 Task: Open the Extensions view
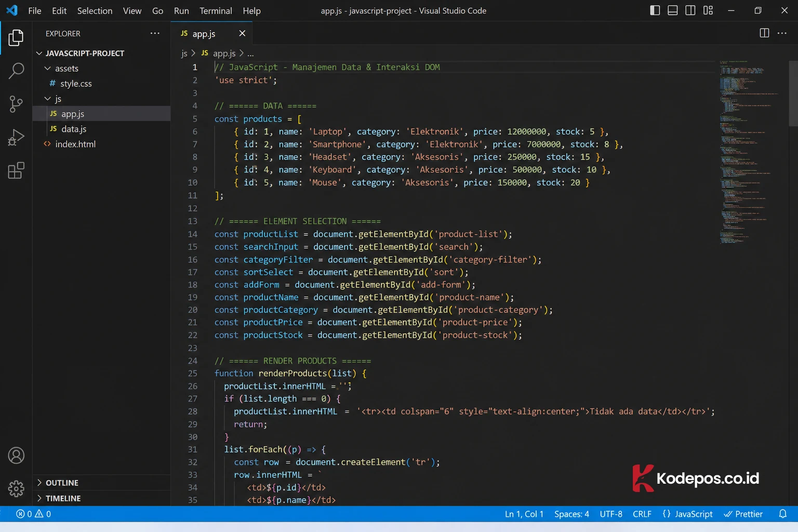tap(16, 170)
